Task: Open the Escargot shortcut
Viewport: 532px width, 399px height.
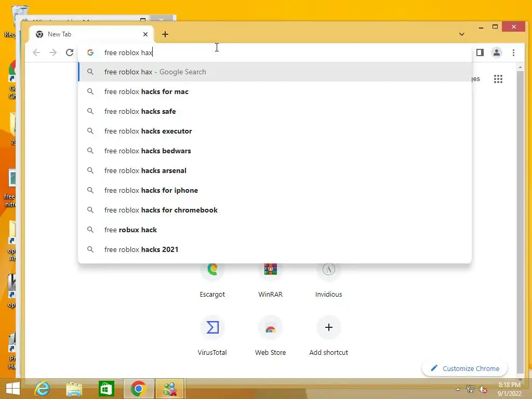Action: coord(212,280)
